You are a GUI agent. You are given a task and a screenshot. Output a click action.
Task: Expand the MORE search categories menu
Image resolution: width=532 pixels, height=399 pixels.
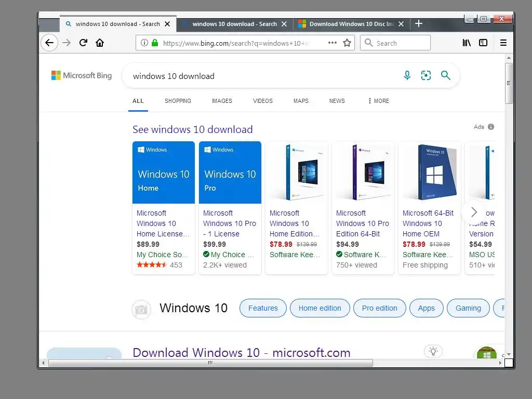click(x=379, y=101)
